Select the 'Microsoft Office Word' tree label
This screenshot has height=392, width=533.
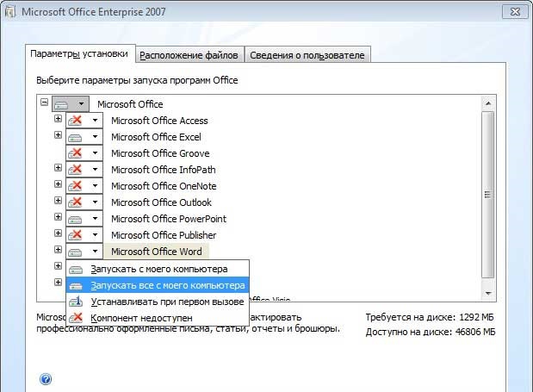point(157,252)
